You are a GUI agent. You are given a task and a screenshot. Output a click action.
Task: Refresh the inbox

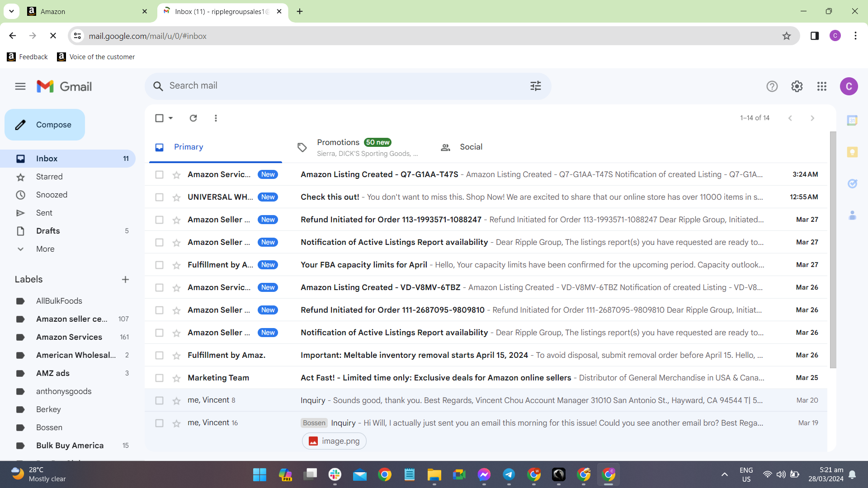193,118
